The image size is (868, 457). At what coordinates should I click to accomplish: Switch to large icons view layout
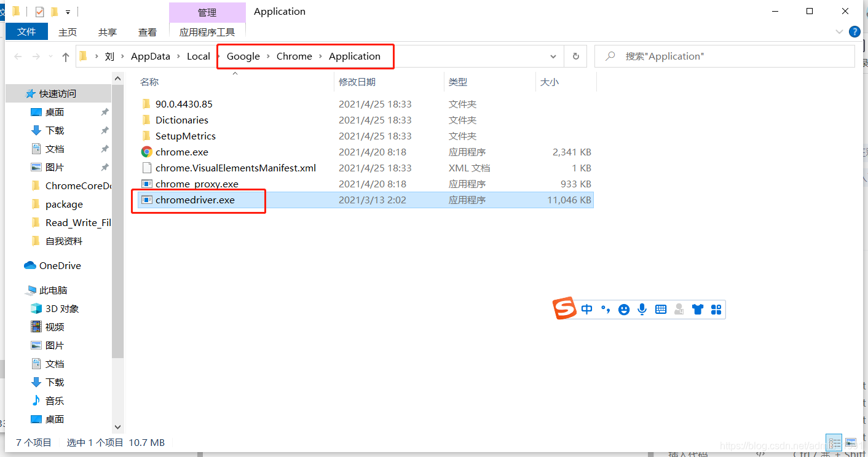click(x=851, y=442)
